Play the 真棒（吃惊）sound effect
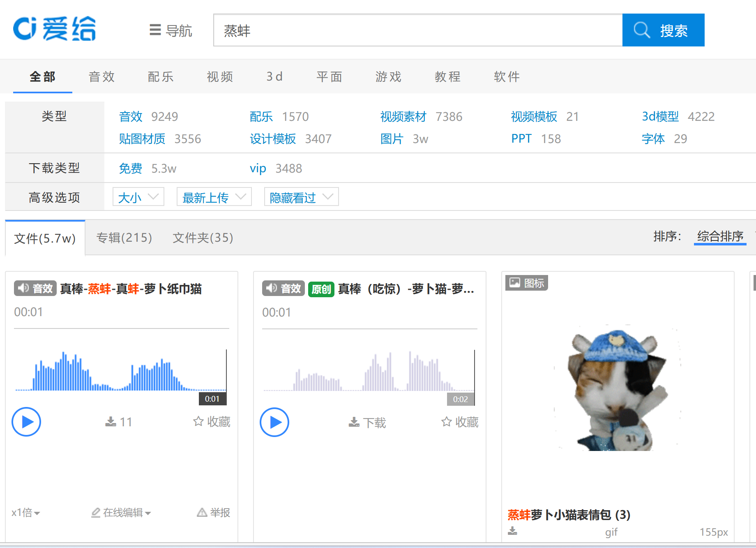This screenshot has width=756, height=548. coord(274,422)
